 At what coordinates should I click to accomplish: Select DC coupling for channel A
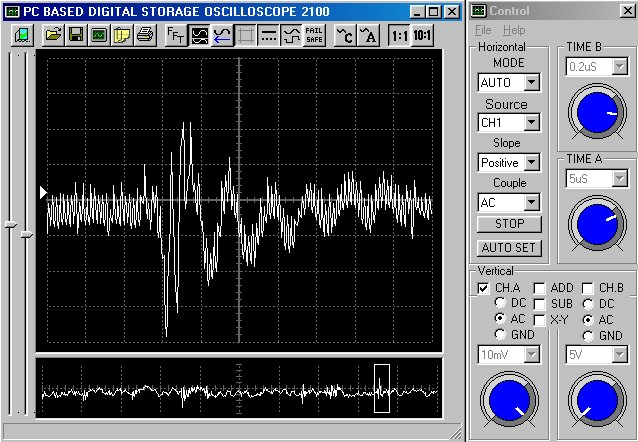pos(499,303)
